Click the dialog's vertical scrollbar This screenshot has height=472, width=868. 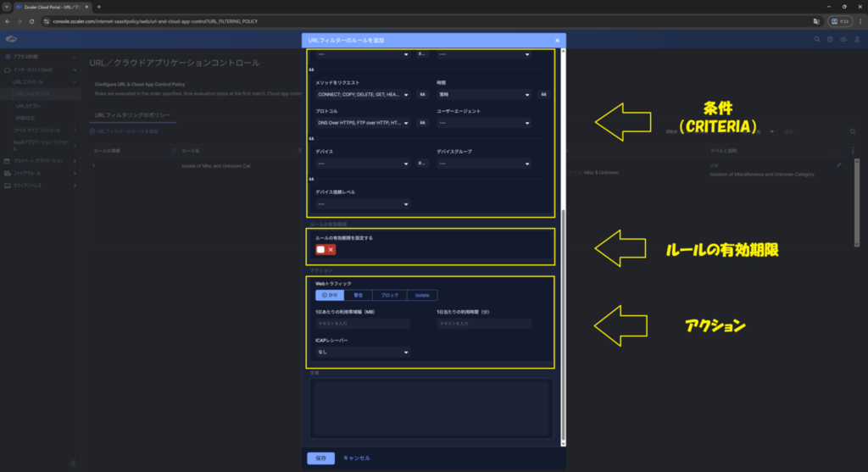564,324
